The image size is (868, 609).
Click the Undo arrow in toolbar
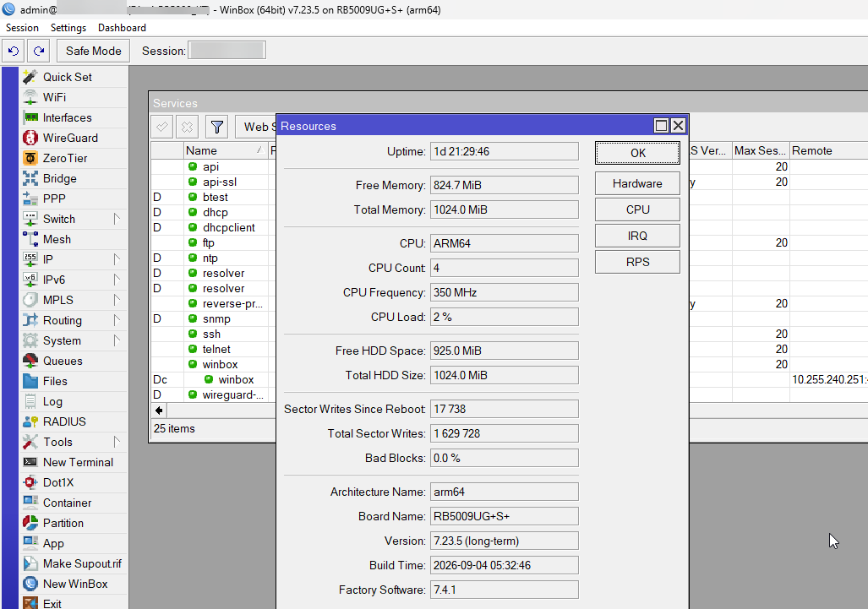click(x=14, y=51)
